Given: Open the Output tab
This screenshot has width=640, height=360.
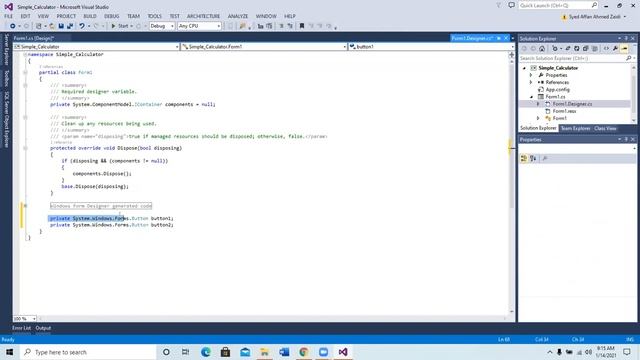Looking at the screenshot, I should (43, 328).
